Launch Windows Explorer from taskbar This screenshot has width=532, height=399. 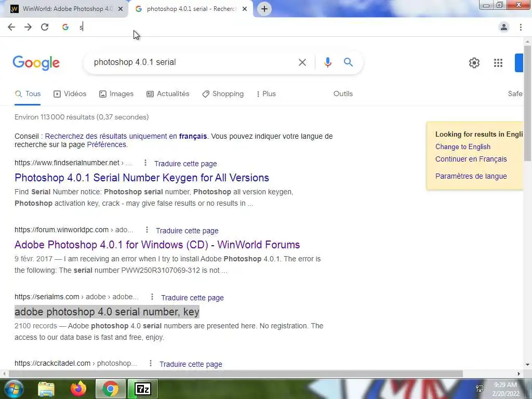point(46,389)
